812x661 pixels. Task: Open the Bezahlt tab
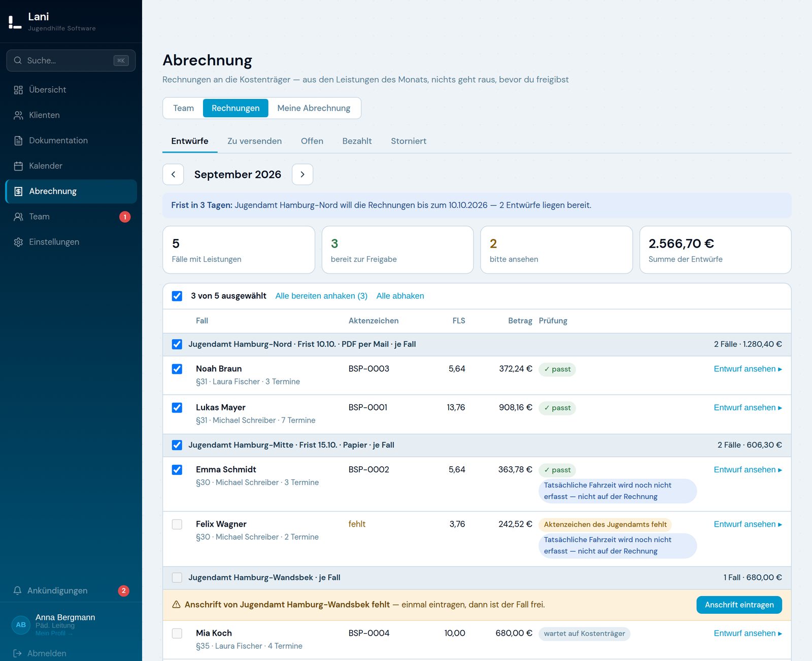[x=357, y=141]
